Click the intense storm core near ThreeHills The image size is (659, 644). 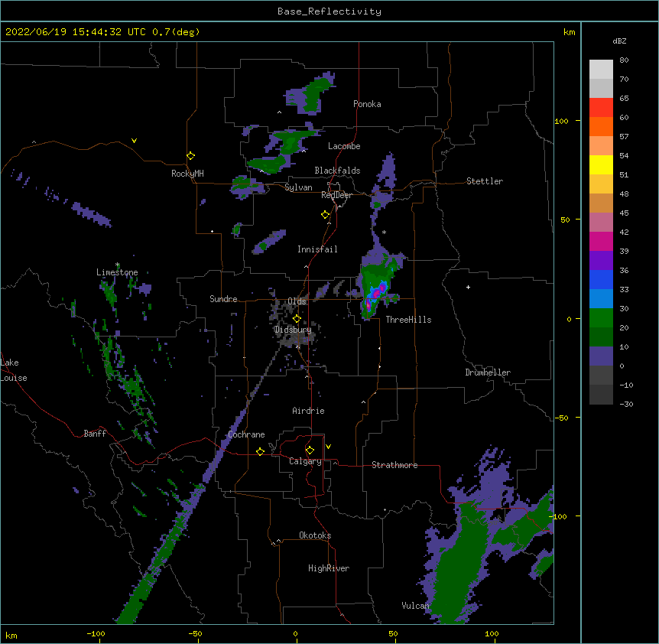(x=377, y=294)
